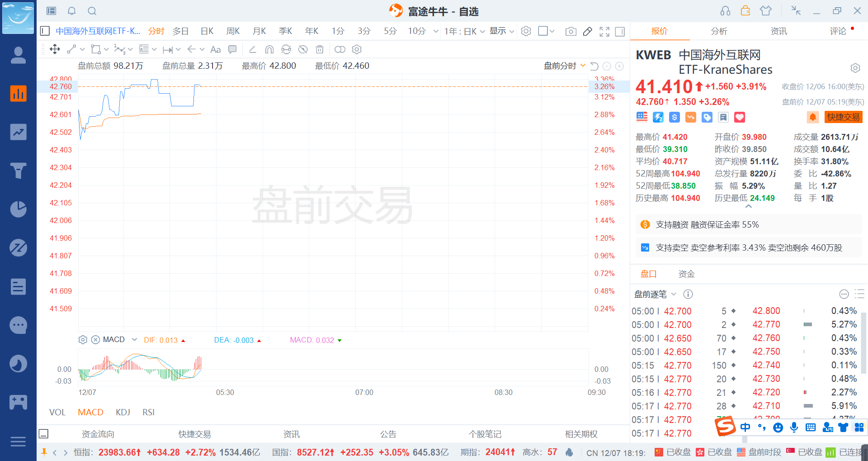This screenshot has width=868, height=461.
Task: Toggle hide all drawings eye icon
Action: [303, 49]
